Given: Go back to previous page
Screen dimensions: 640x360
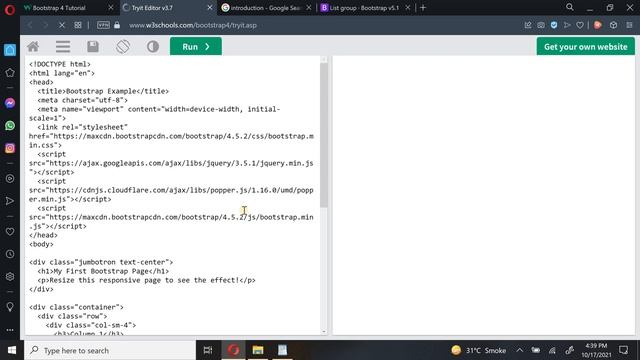Looking at the screenshot, I should pyautogui.click(x=30, y=25).
